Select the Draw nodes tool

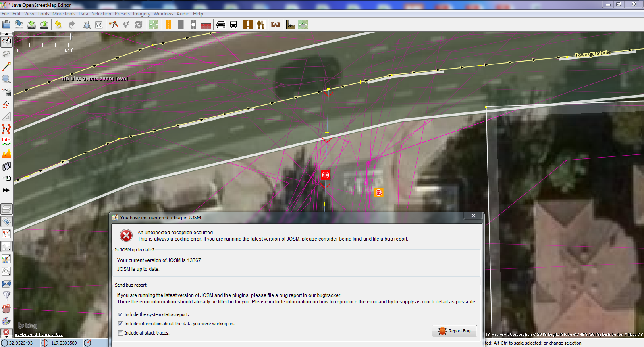(x=6, y=66)
